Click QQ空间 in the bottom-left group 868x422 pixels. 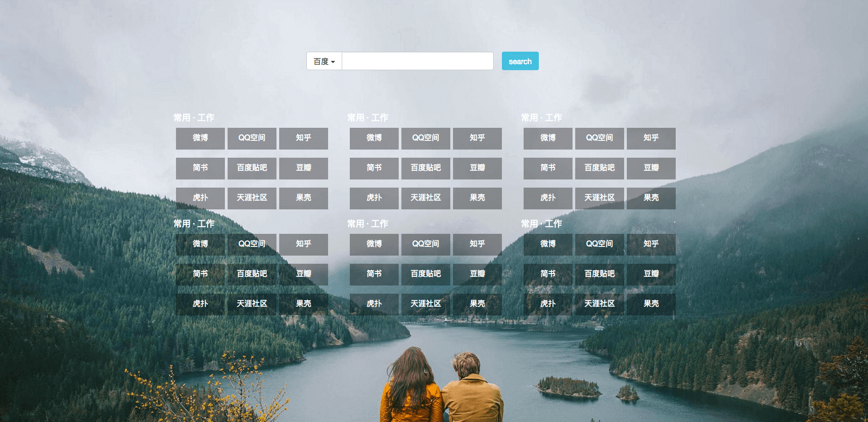coord(252,245)
